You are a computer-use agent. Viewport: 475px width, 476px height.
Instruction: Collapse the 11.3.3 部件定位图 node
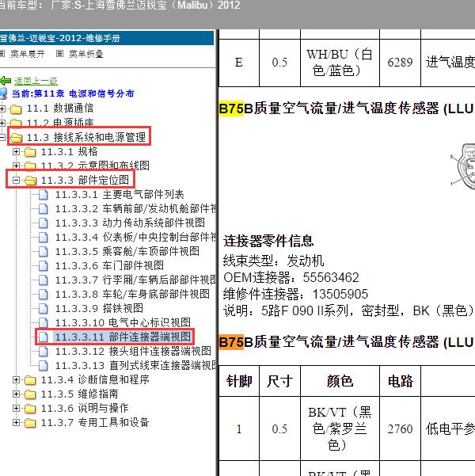17,180
